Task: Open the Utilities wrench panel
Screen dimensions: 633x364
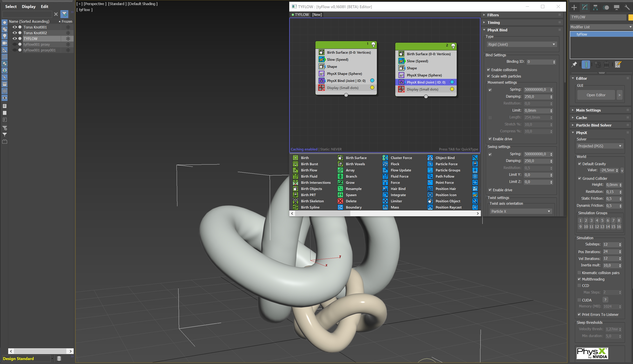Action: [x=627, y=8]
